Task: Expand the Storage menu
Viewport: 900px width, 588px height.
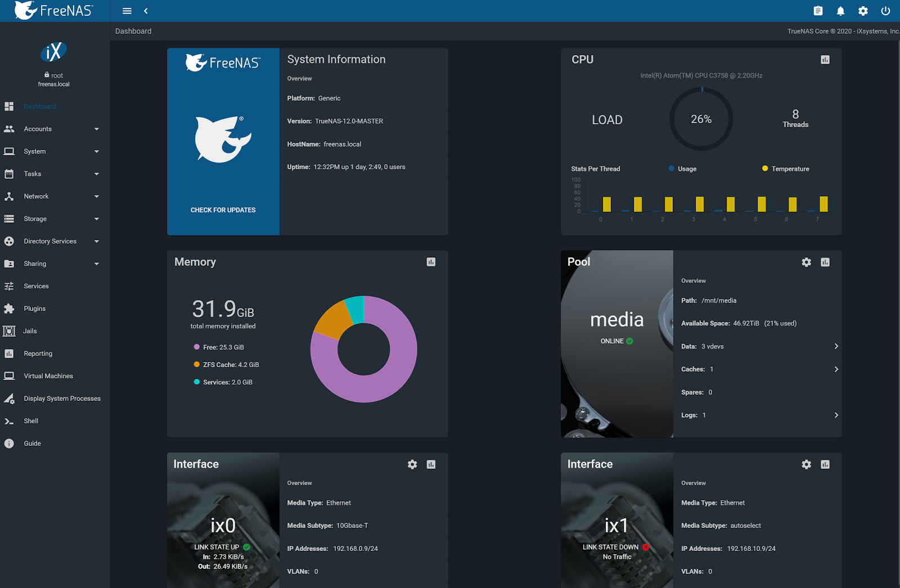Action: pyautogui.click(x=55, y=219)
